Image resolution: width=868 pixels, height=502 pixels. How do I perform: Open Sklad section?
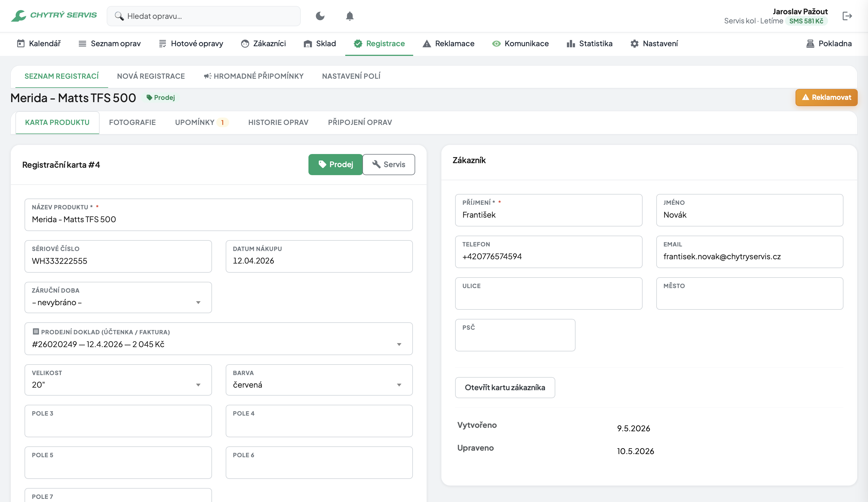point(320,43)
